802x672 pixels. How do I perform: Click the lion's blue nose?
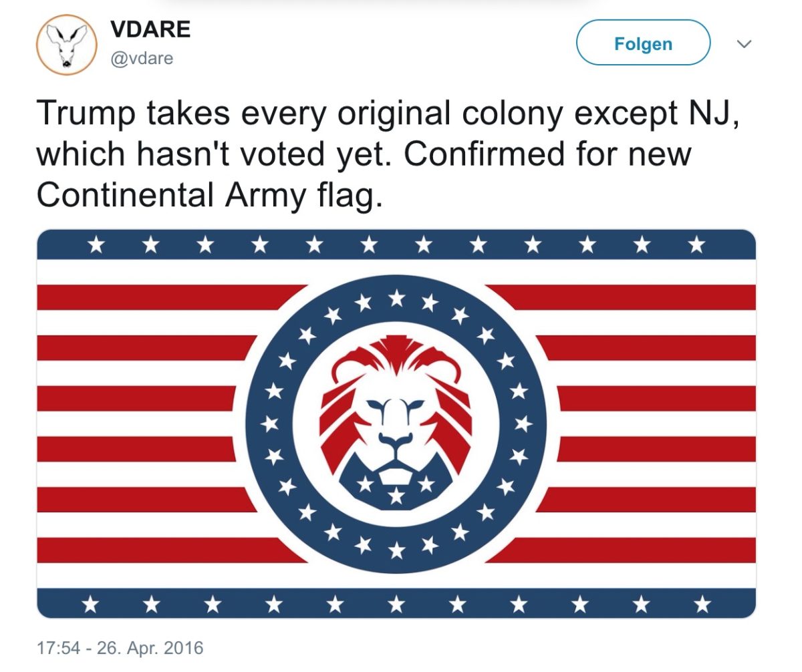coord(396,439)
